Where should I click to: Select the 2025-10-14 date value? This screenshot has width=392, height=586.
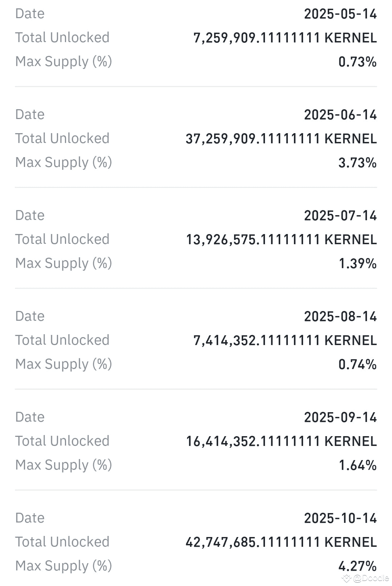340,519
